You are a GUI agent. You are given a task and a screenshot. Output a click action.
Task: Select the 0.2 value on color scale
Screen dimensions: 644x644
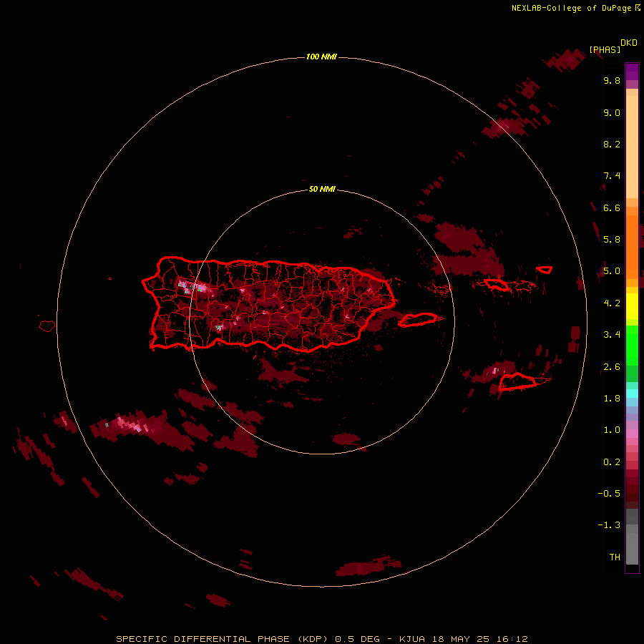(x=612, y=462)
